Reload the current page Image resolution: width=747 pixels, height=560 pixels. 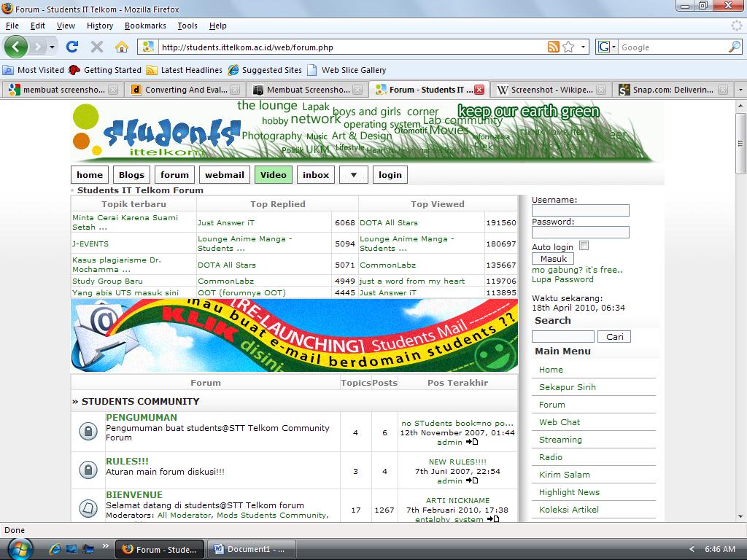72,47
